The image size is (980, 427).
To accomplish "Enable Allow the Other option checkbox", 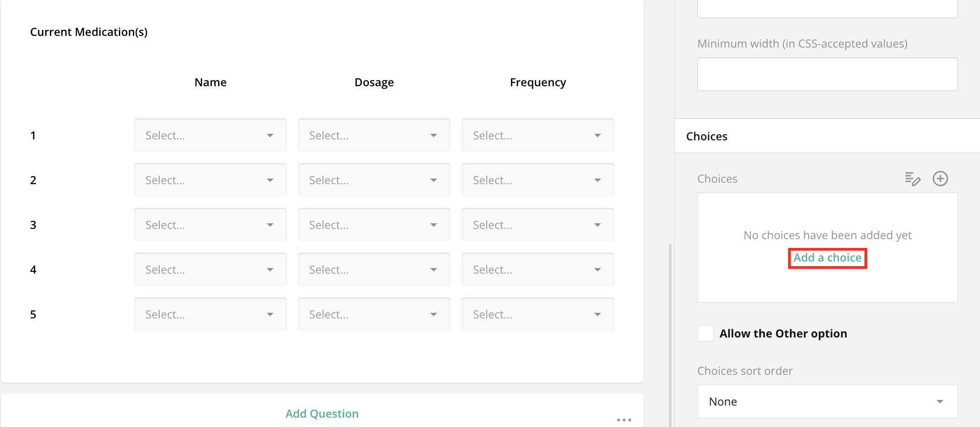I will [x=706, y=334].
